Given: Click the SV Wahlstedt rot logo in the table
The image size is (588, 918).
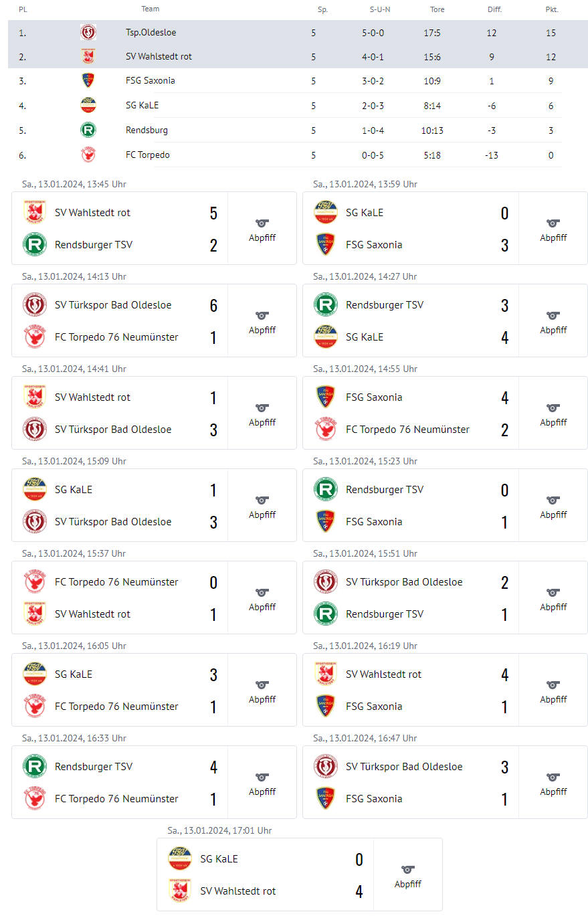Looking at the screenshot, I should 88,56.
